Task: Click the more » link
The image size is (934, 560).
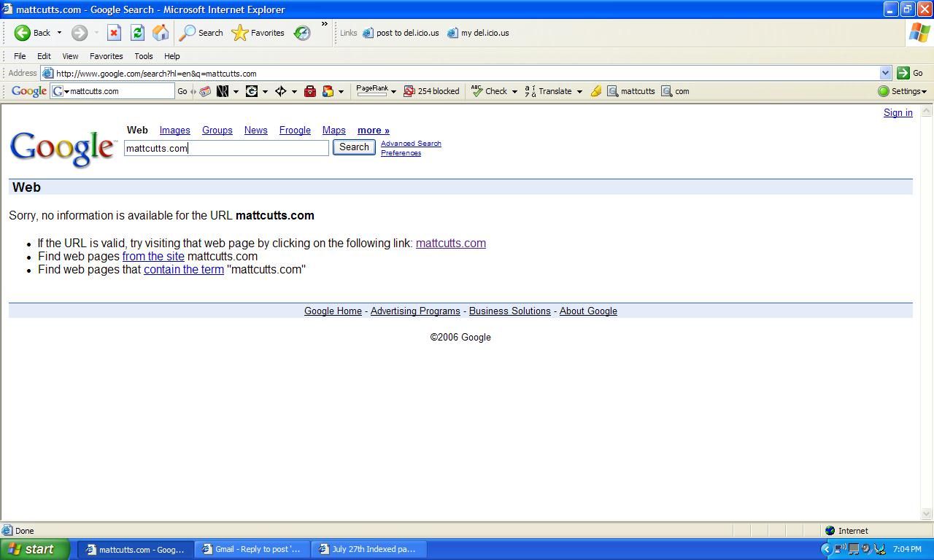Action: [x=374, y=131]
